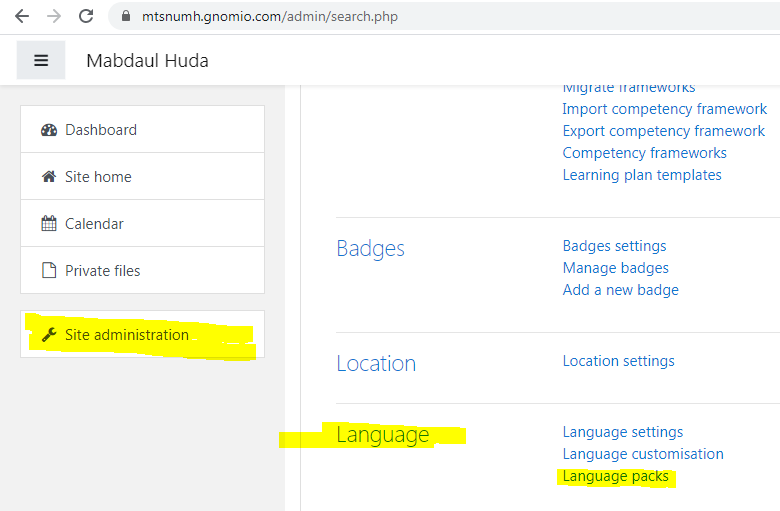The width and height of the screenshot is (780, 511).
Task: Open the Location category heading
Action: click(376, 364)
